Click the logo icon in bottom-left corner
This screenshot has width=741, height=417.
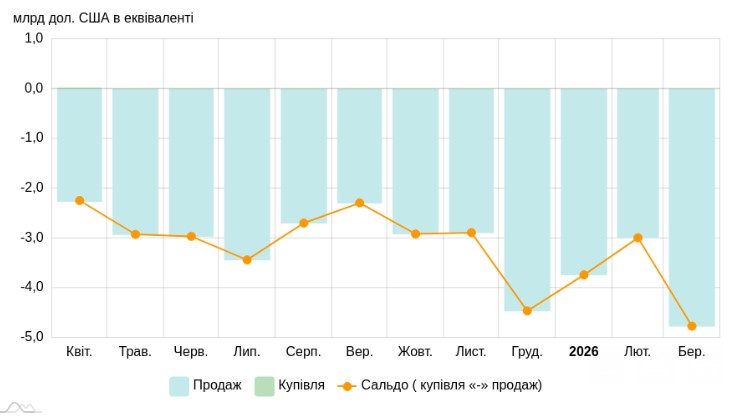tap(20, 408)
